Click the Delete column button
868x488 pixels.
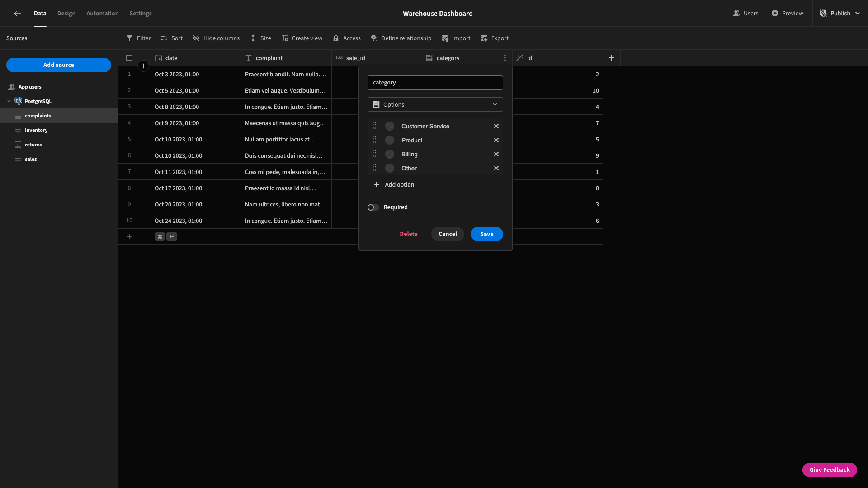[409, 234]
